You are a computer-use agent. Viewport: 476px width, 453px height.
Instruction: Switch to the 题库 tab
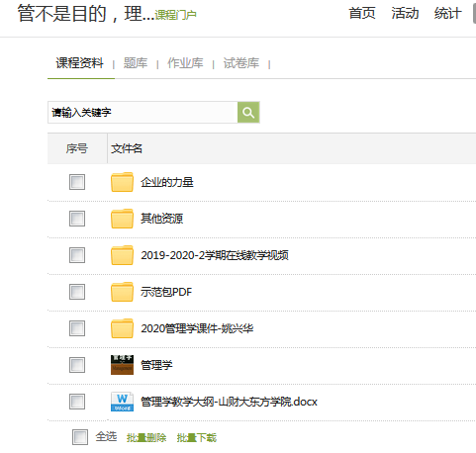[136, 63]
